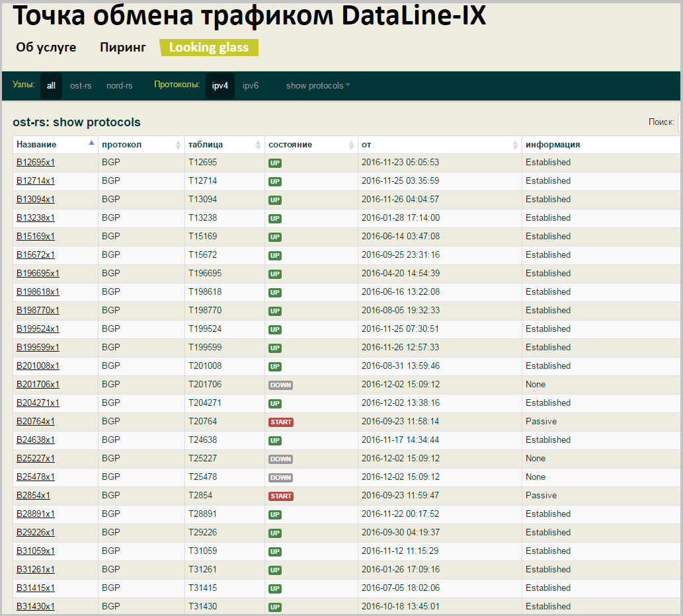Click the DOWN badge for B201706x1
683x616 pixels.
pyautogui.click(x=280, y=385)
